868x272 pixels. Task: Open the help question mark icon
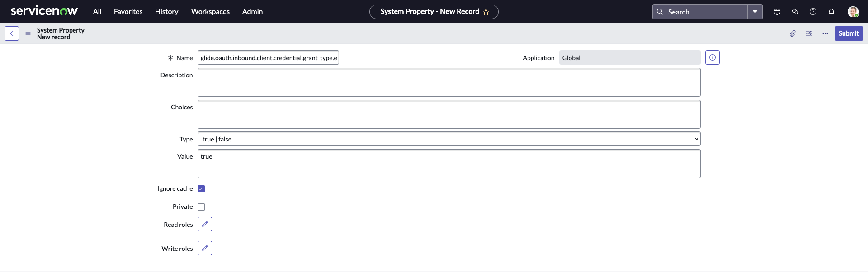[813, 12]
